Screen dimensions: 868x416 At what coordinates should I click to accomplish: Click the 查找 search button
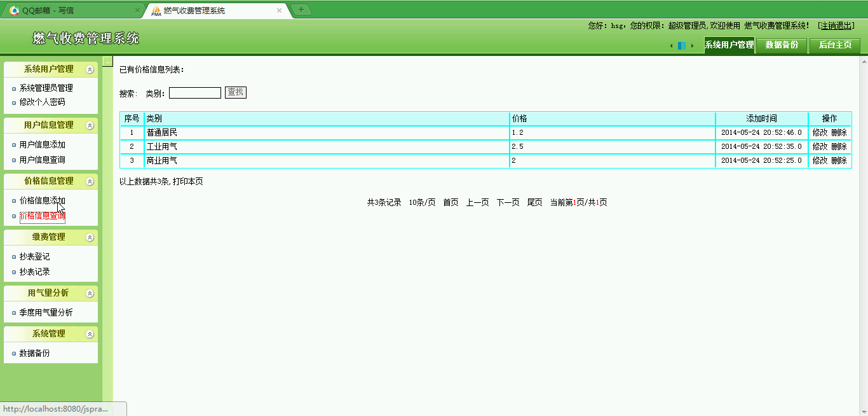(236, 92)
